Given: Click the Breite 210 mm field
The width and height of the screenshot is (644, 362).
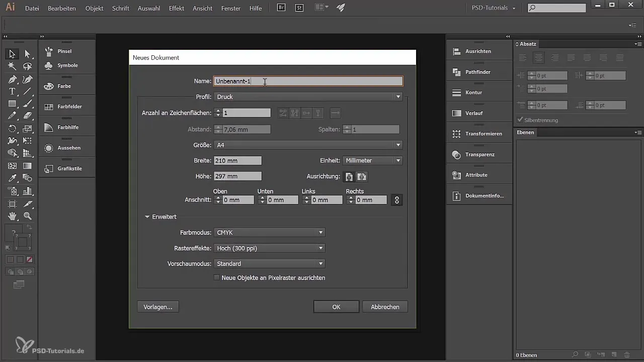Looking at the screenshot, I should click(237, 161).
